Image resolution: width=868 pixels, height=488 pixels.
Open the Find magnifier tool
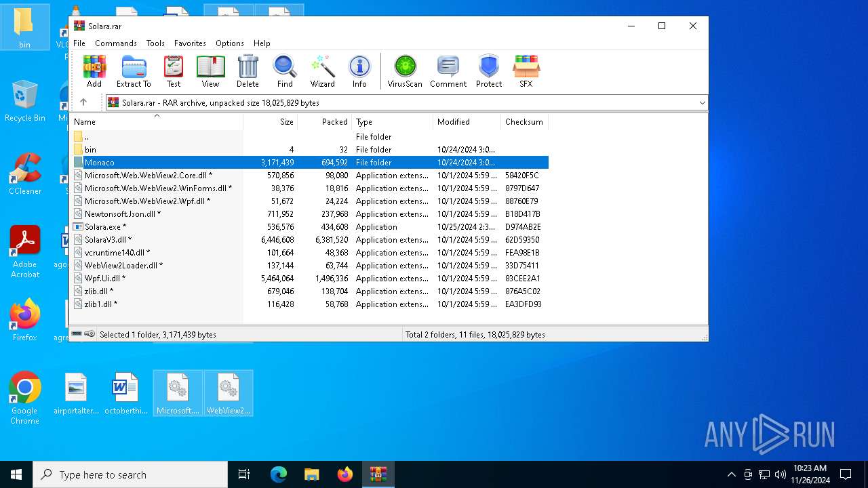coord(285,71)
